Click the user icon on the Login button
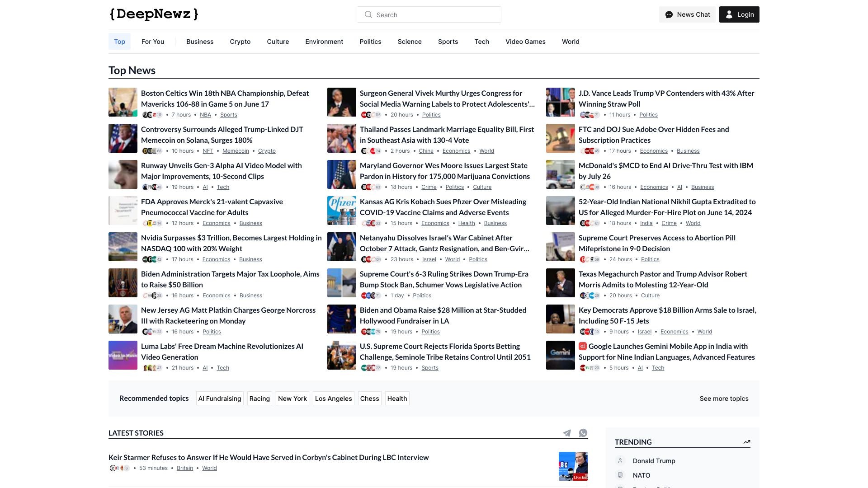This screenshot has width=868, height=488. click(x=729, y=14)
